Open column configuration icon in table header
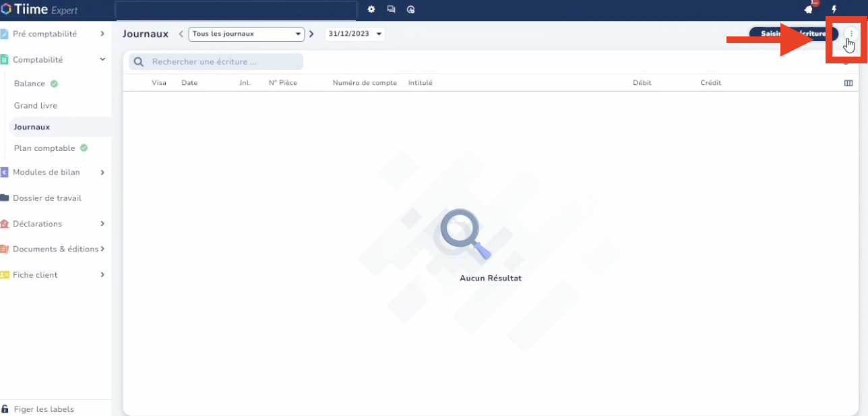Image resolution: width=868 pixels, height=416 pixels. [x=848, y=83]
